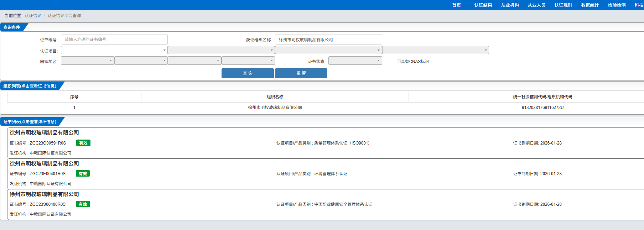Click the 统一社会信用代码/组织机构代码 column header

[x=542, y=97]
